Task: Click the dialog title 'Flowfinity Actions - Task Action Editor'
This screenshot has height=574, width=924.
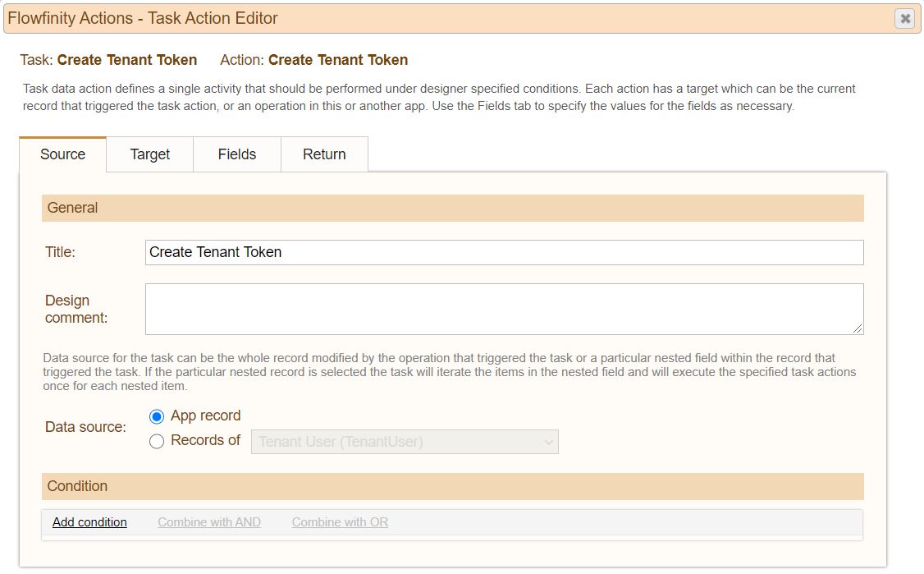Action: pyautogui.click(x=143, y=18)
